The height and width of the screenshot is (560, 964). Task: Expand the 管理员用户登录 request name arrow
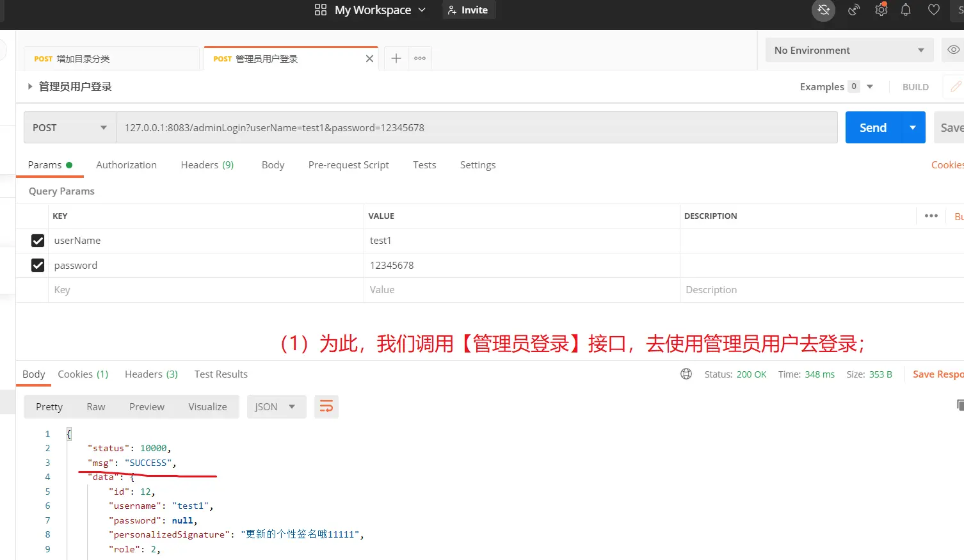(29, 86)
